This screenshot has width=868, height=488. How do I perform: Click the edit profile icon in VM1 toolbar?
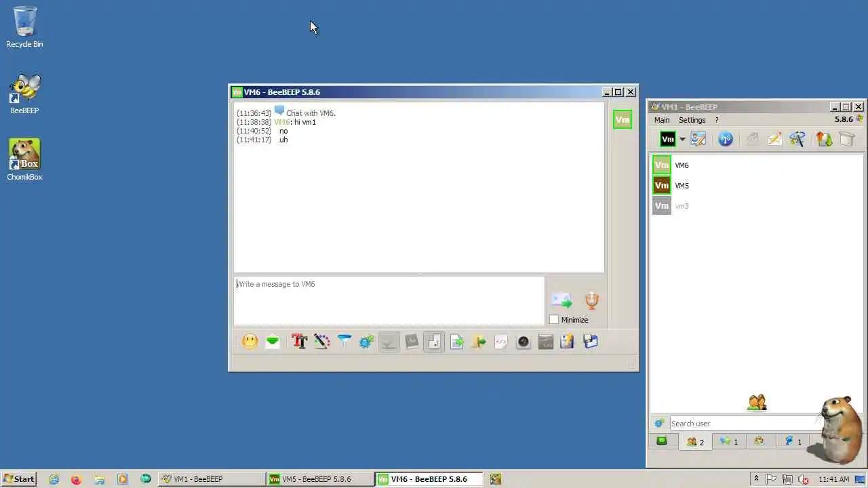coord(698,139)
